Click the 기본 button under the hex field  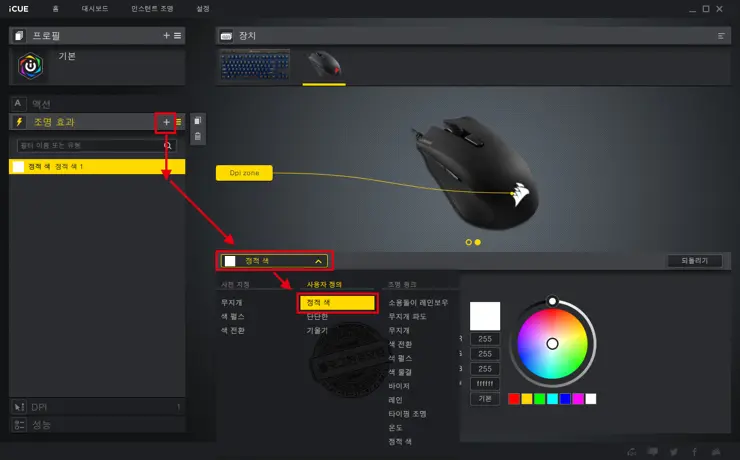(485, 399)
